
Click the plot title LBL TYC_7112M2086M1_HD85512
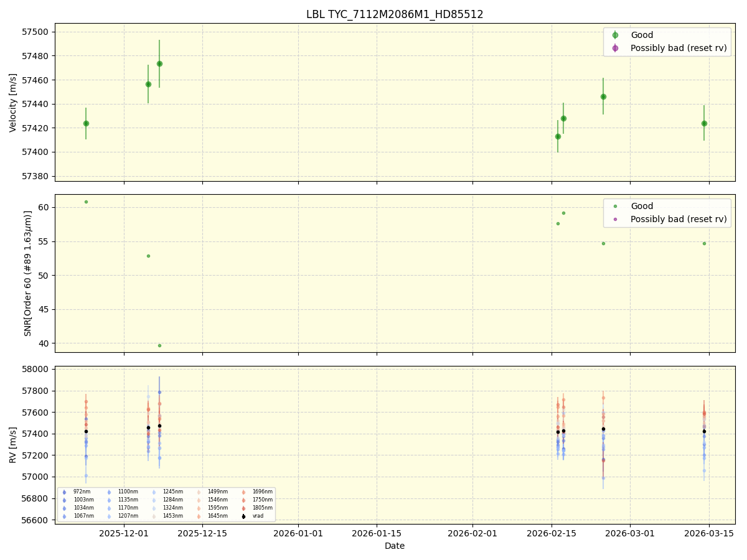pyautogui.click(x=395, y=14)
